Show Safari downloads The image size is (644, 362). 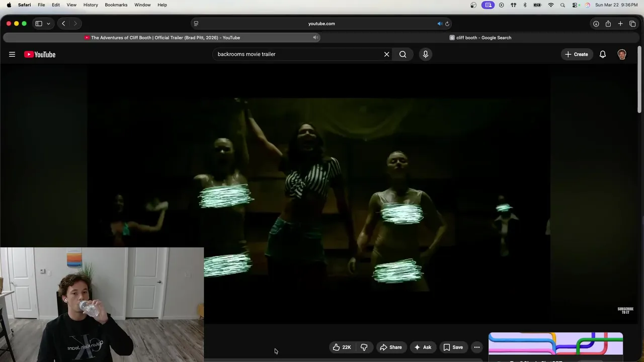click(596, 24)
